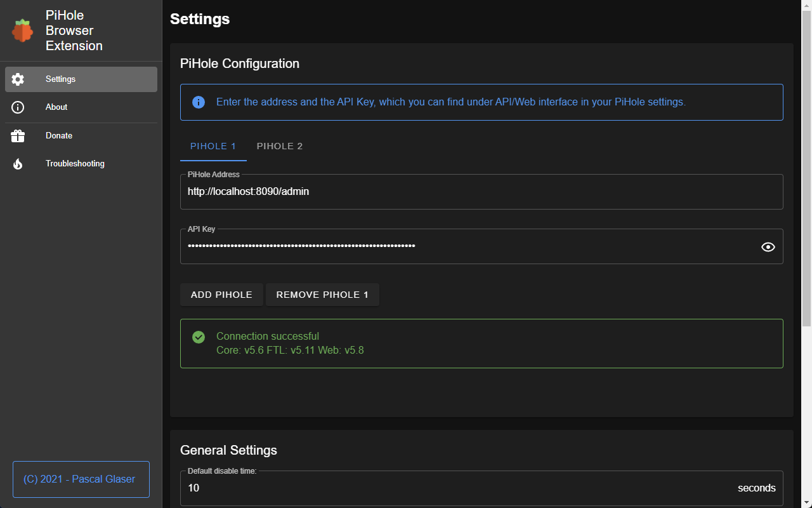The image size is (812, 508).
Task: Click the blue info icon in the banner
Action: tap(199, 102)
